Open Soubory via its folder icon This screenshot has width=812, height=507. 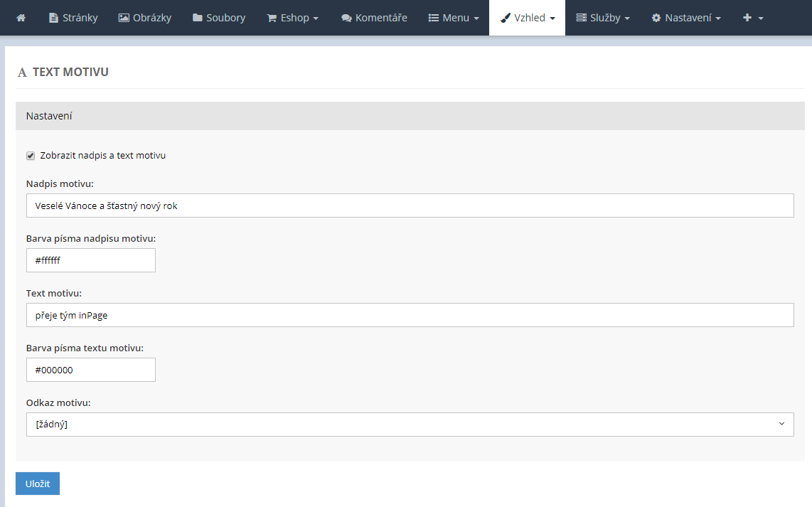pyautogui.click(x=198, y=18)
